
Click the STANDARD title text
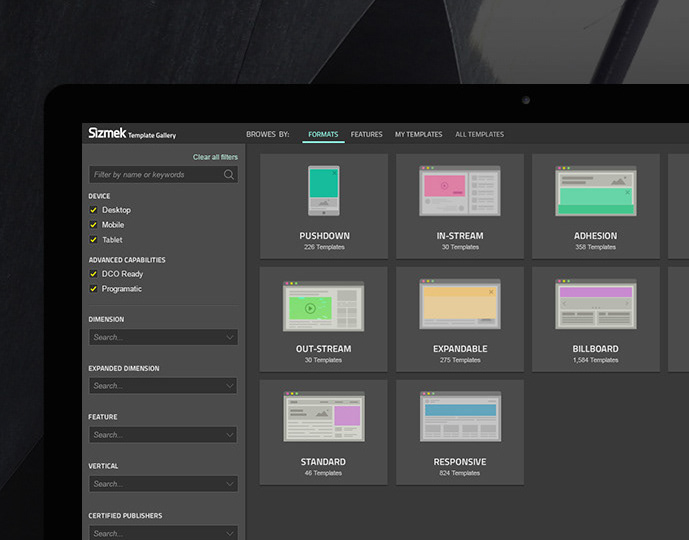click(x=323, y=462)
